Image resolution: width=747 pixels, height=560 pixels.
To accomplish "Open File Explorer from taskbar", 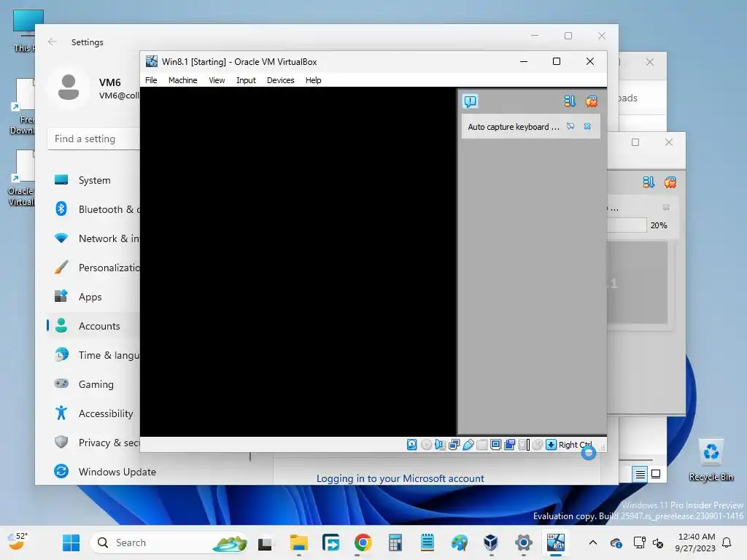I will pyautogui.click(x=298, y=542).
